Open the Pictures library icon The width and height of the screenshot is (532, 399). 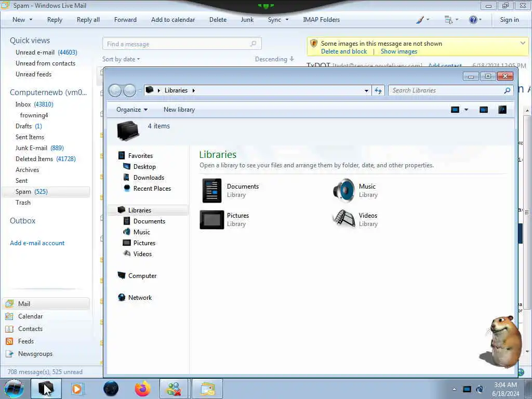212,220
